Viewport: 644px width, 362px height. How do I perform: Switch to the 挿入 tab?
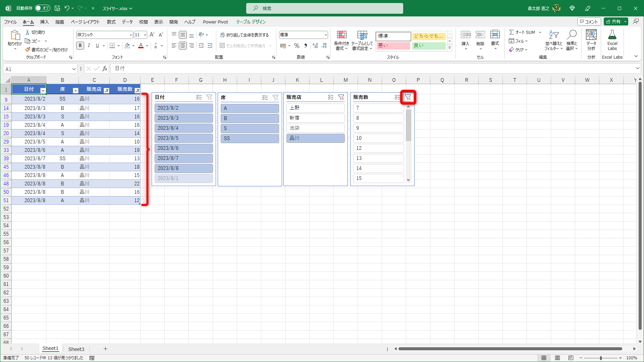44,22
